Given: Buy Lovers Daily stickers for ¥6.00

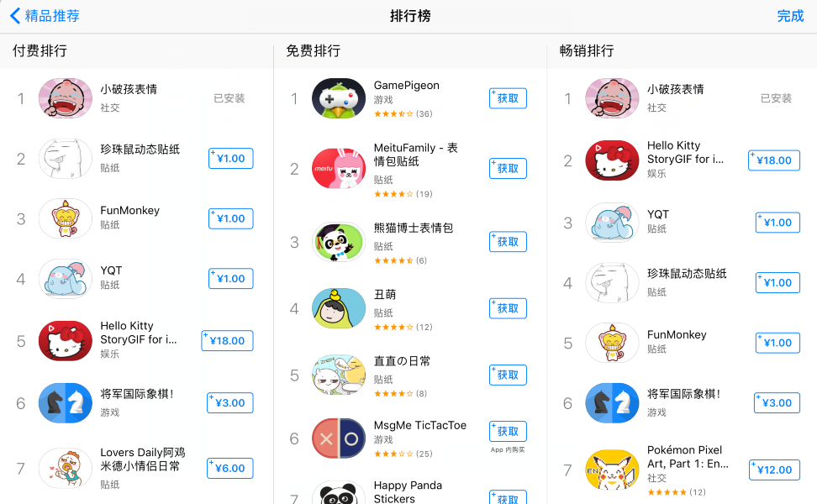Looking at the screenshot, I should pyautogui.click(x=229, y=468).
